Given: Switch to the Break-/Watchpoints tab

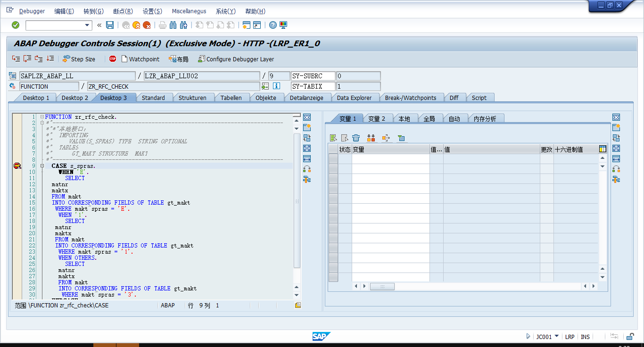Looking at the screenshot, I should [x=410, y=98].
